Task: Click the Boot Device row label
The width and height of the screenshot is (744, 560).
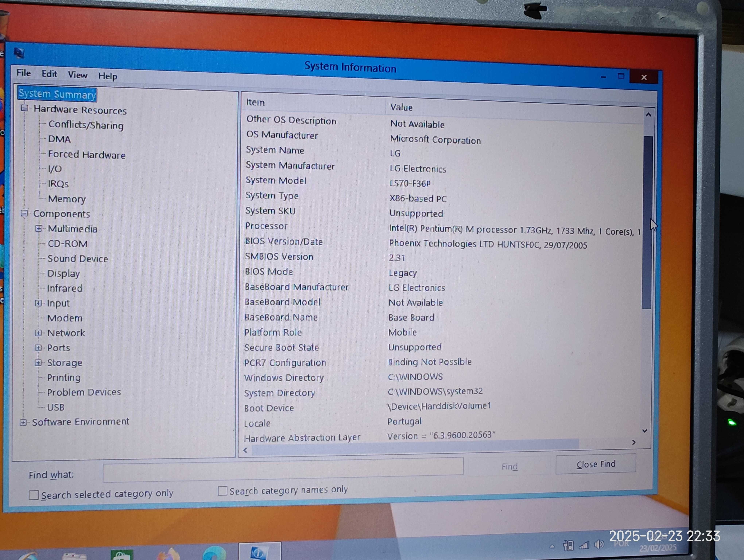Action: point(269,408)
